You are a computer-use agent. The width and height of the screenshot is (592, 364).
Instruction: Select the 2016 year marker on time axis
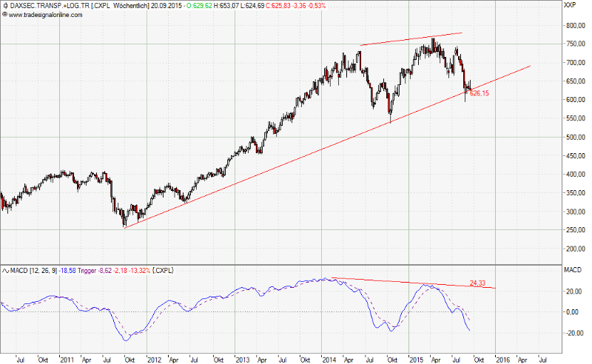(x=503, y=357)
